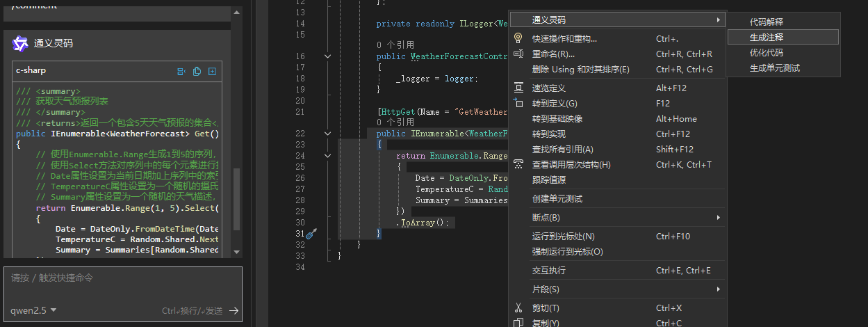
Task: Click the peek definition icon beside 速览定义
Action: [518, 88]
